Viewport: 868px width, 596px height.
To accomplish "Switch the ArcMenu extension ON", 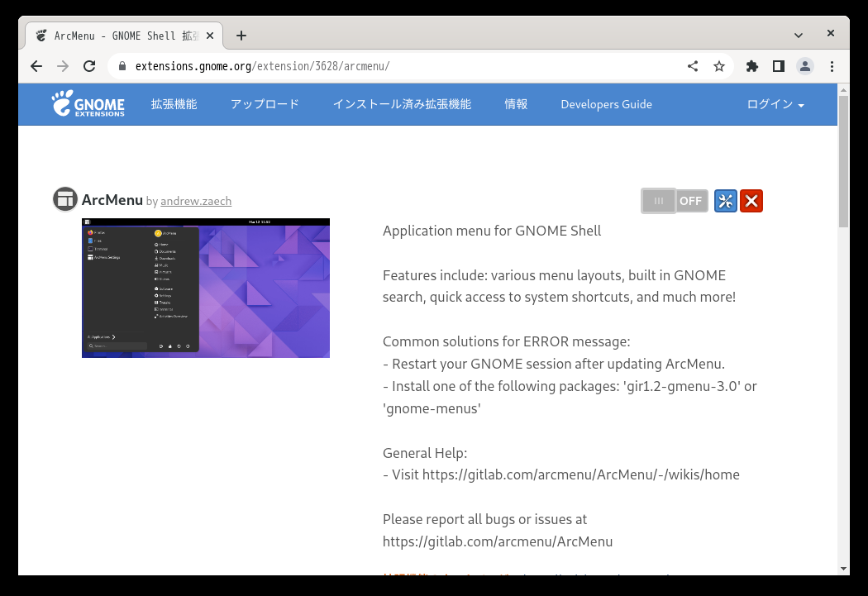I will [x=675, y=201].
